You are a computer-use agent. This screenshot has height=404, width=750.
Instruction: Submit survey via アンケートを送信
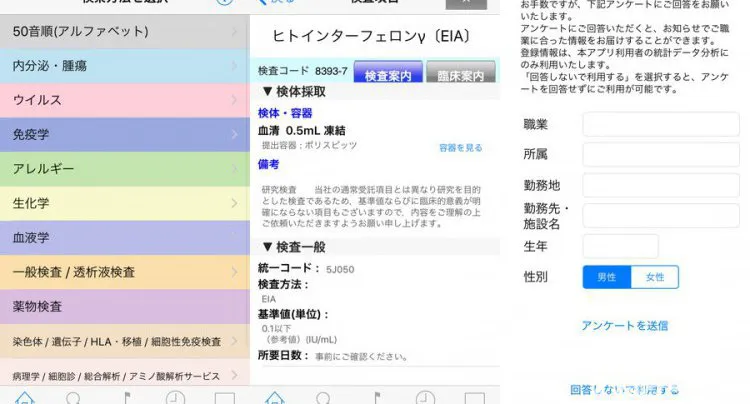pos(625,326)
